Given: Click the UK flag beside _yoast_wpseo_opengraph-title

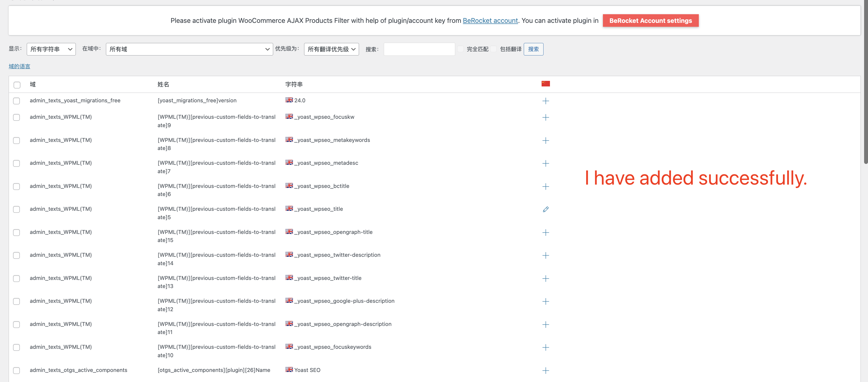Looking at the screenshot, I should point(289,231).
